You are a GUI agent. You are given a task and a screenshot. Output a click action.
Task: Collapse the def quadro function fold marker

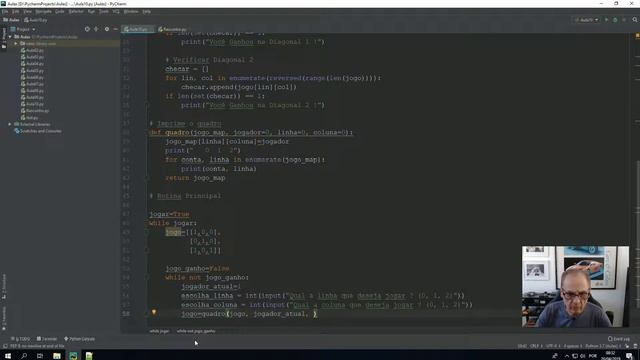pyautogui.click(x=147, y=133)
